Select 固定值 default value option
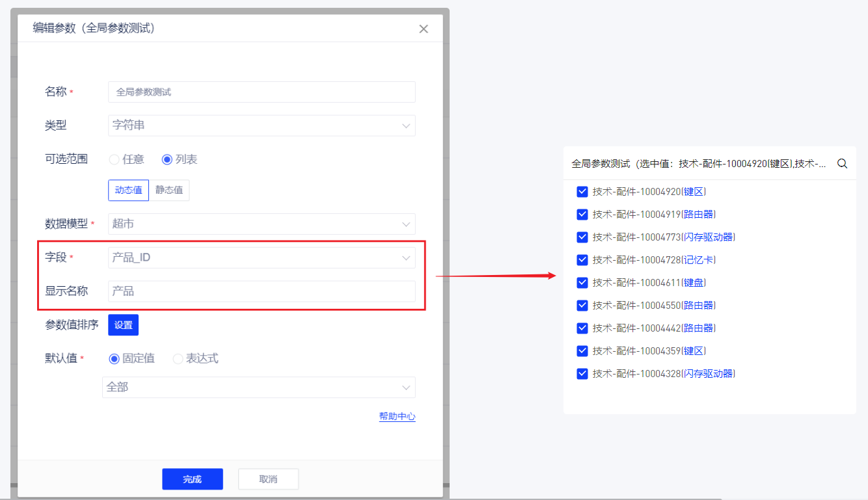868x500 pixels. click(115, 358)
